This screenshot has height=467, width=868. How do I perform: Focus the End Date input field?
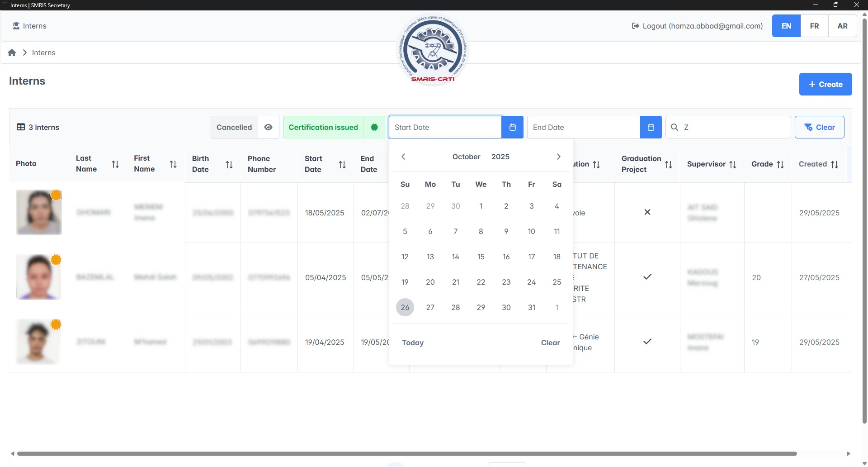584,127
